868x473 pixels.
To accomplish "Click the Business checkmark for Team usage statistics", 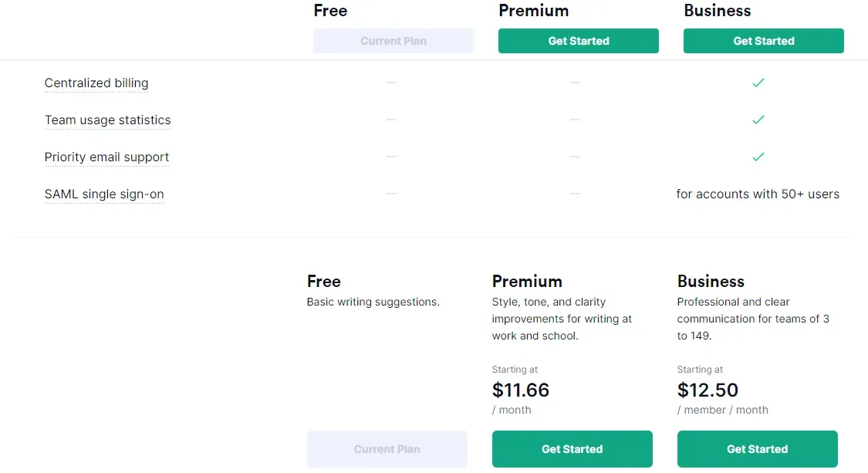I will point(758,120).
